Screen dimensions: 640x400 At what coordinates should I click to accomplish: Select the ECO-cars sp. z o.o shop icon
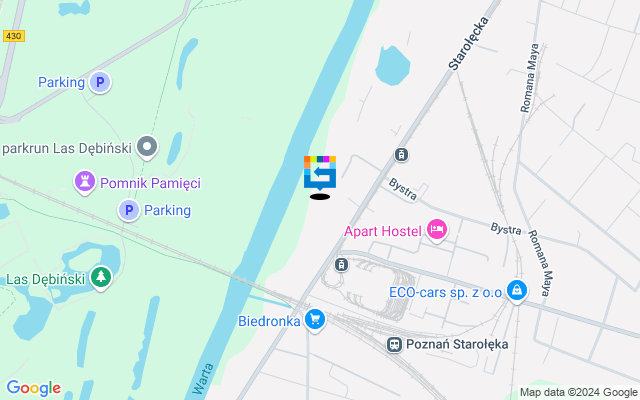[517, 291]
